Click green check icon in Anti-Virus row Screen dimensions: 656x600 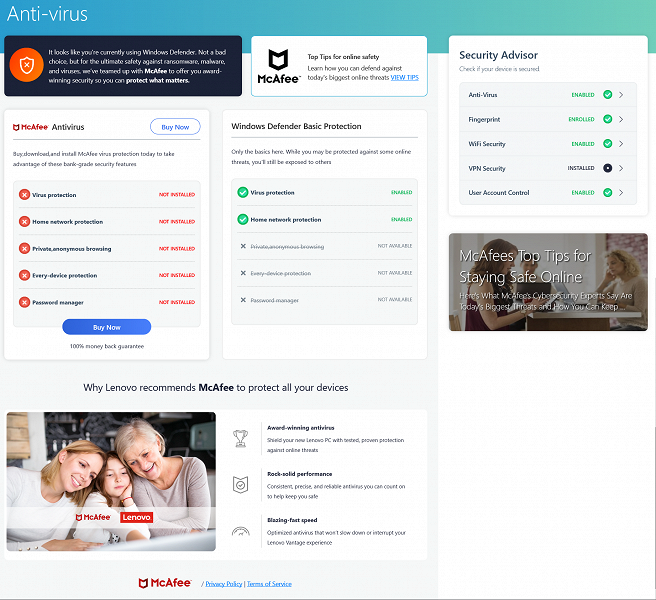607,95
